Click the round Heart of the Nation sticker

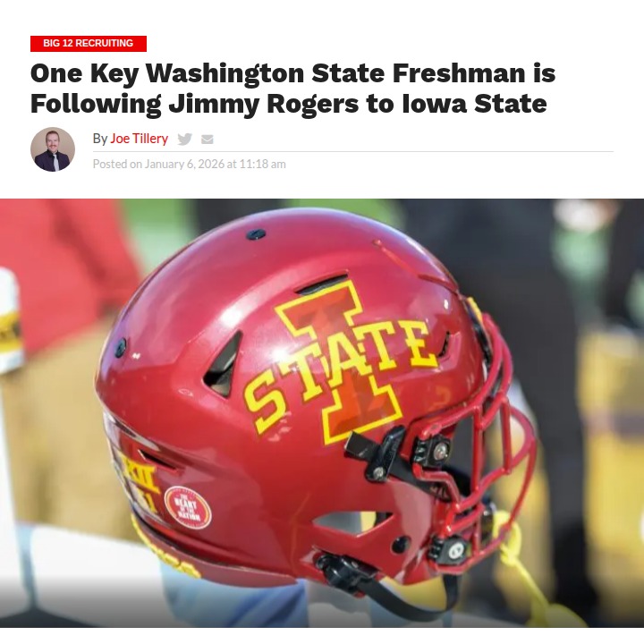pyautogui.click(x=188, y=507)
